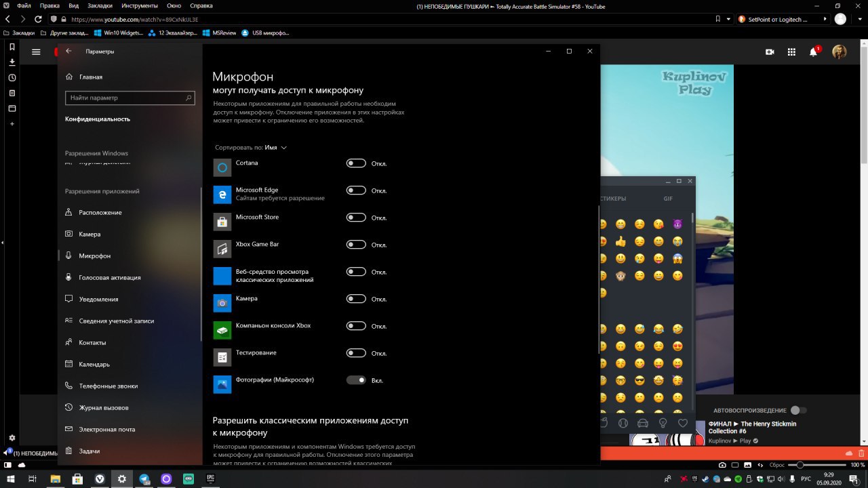Open The Henry Stickmin Collection #6 video
The height and width of the screenshot is (488, 868).
[752, 427]
